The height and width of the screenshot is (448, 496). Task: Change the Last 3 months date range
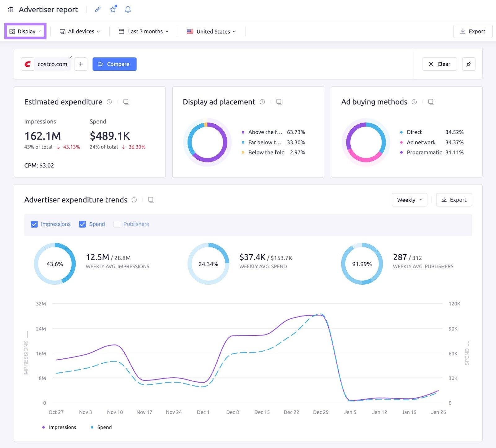[144, 31]
